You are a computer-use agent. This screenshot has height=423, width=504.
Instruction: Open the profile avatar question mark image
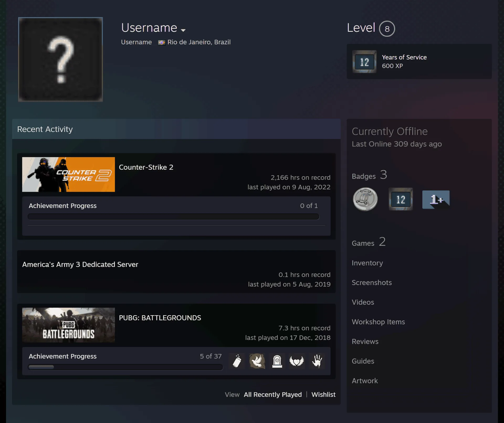point(60,60)
